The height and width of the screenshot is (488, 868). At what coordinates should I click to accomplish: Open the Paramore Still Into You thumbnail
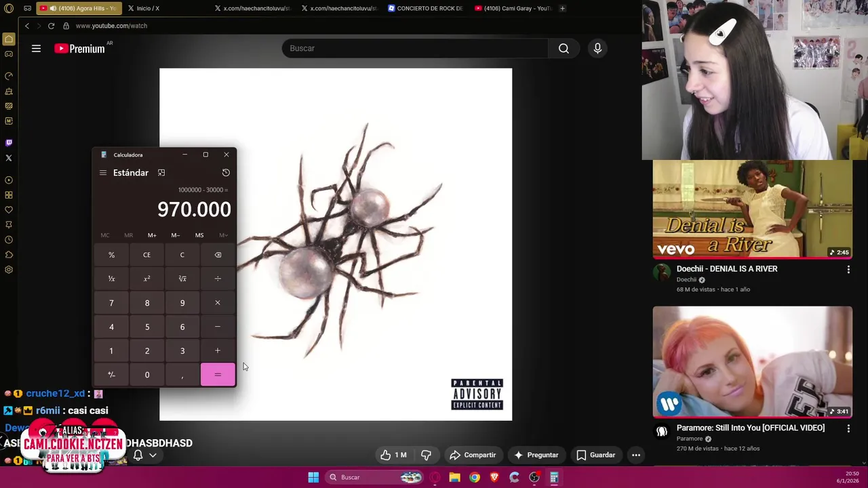[x=753, y=362]
